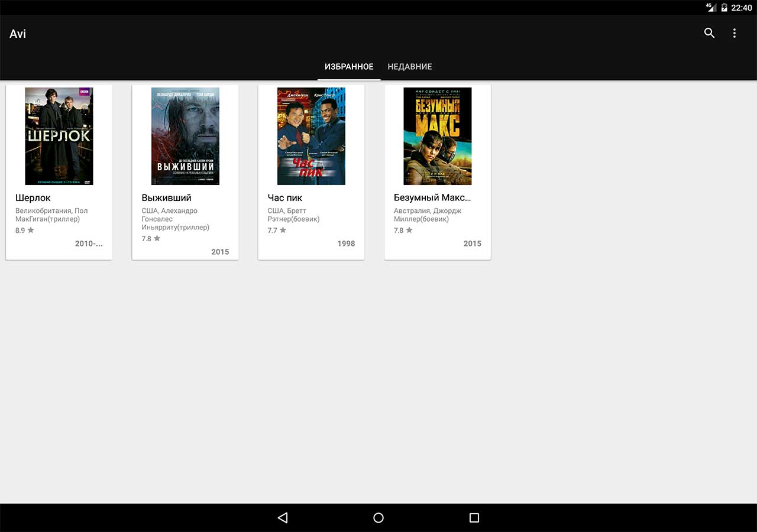Image resolution: width=757 pixels, height=532 pixels.
Task: Select the Безумный Макс... title text
Action: pyautogui.click(x=432, y=197)
